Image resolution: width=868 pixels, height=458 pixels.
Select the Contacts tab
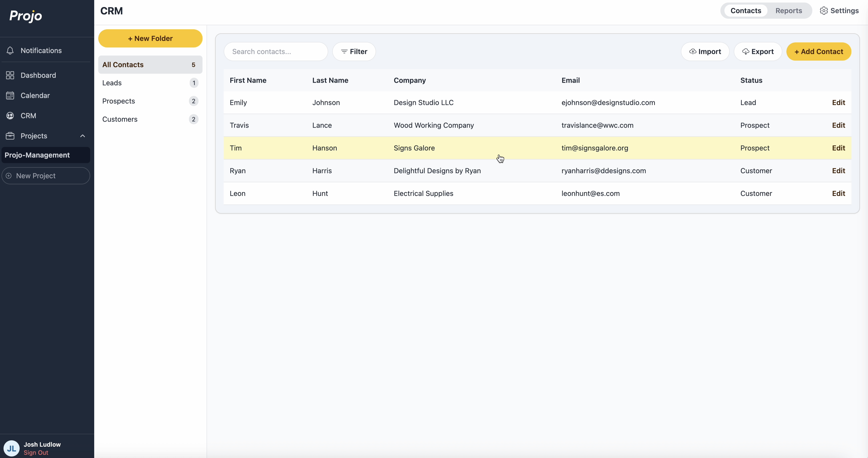pos(745,11)
